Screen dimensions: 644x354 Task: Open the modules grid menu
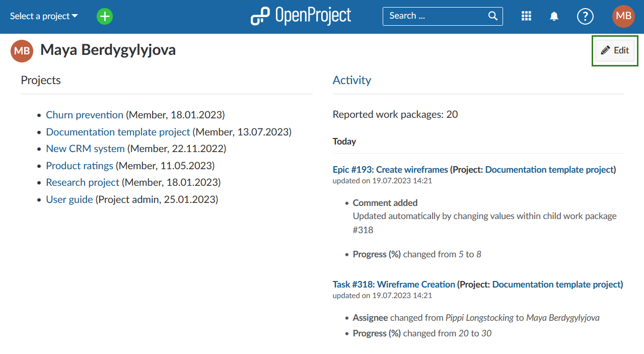[526, 16]
